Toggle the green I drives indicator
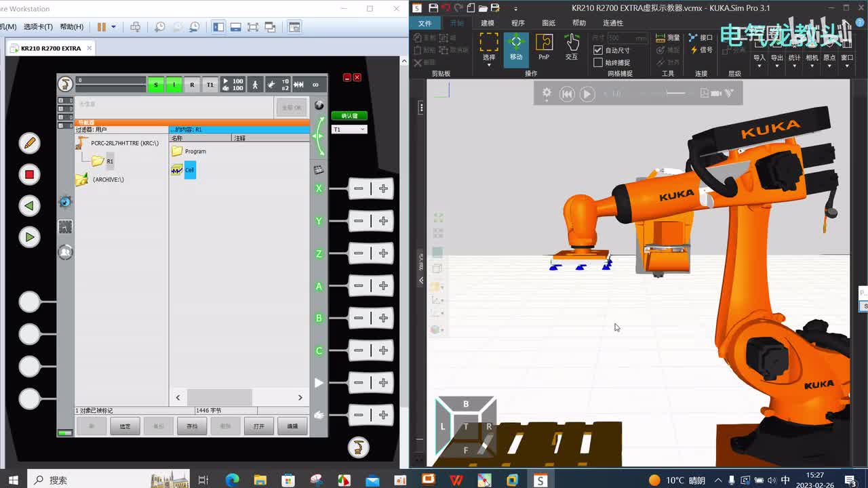The image size is (868, 488). point(174,85)
